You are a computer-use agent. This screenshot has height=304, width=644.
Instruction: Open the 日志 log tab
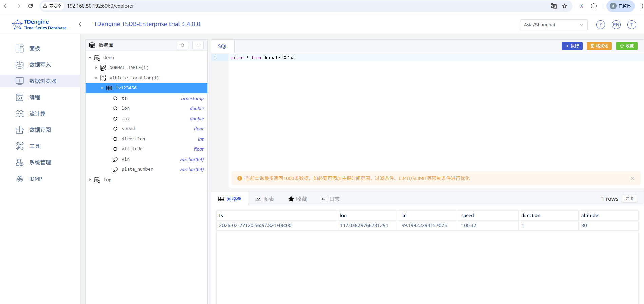click(330, 199)
